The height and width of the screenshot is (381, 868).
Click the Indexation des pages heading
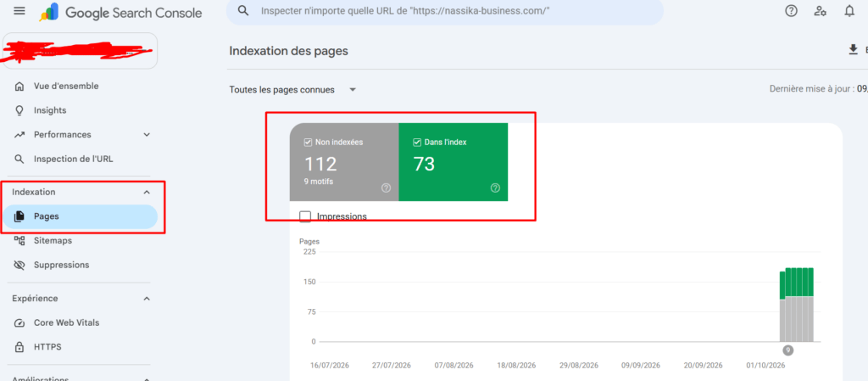point(288,51)
